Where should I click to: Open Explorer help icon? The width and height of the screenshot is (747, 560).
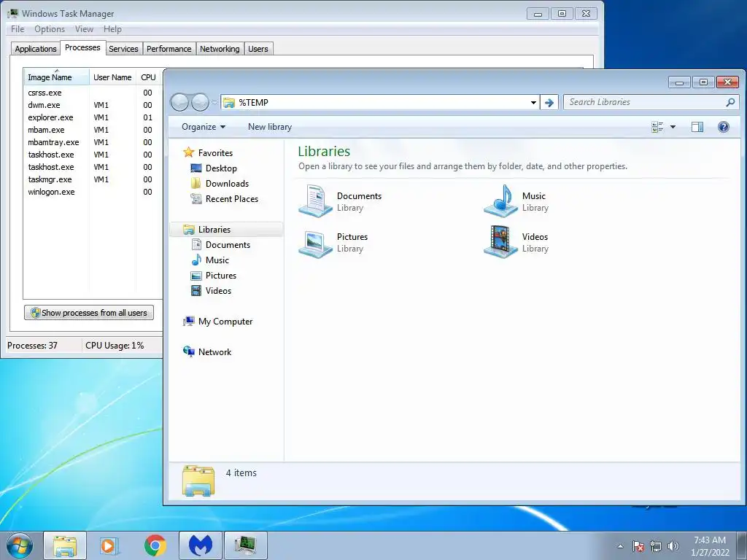tap(723, 127)
